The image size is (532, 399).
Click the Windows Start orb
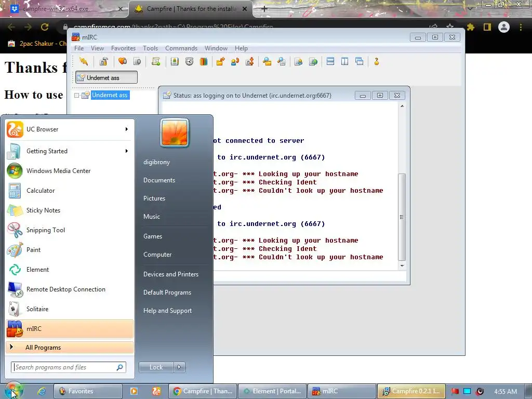point(13,391)
